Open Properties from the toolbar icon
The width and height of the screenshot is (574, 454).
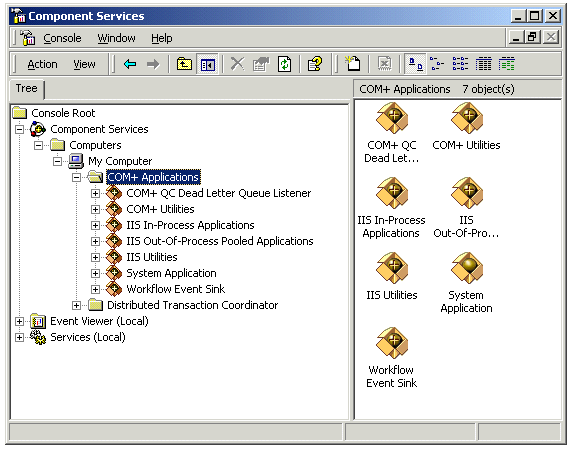pyautogui.click(x=261, y=64)
